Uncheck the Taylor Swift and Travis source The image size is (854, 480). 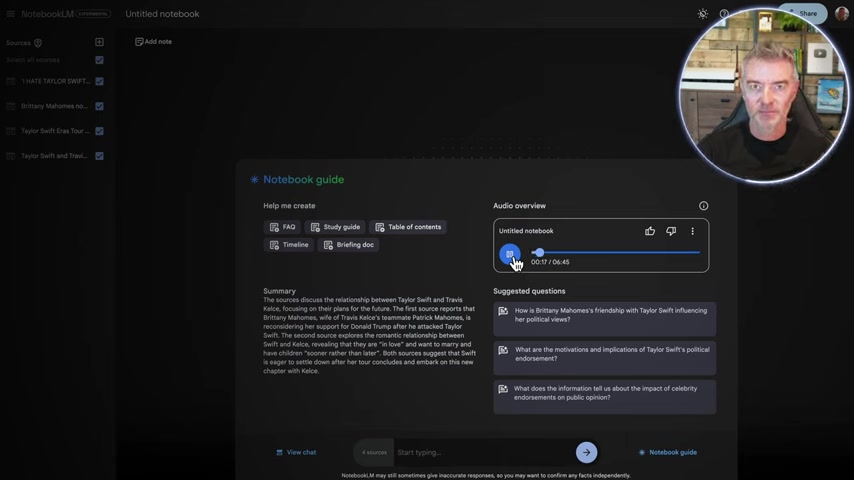(x=99, y=156)
